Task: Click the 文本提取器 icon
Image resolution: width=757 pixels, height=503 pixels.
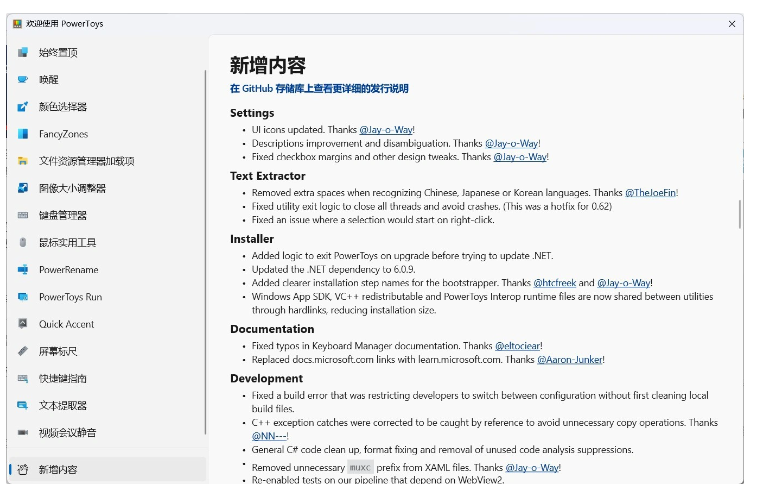Action: coord(23,406)
